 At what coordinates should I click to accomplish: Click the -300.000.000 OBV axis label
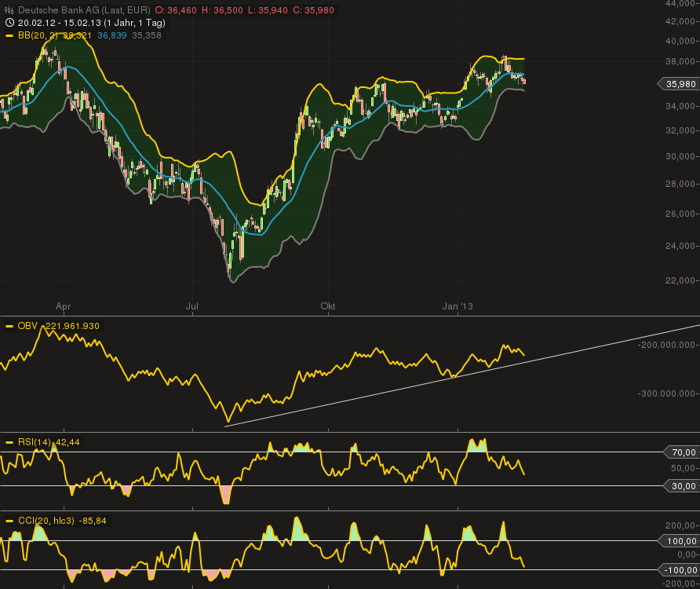point(667,393)
